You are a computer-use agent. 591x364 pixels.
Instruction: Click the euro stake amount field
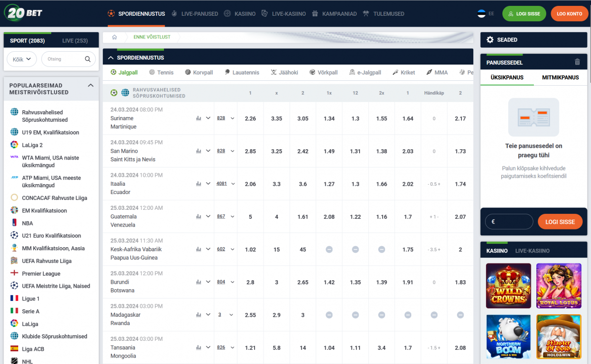coord(509,222)
